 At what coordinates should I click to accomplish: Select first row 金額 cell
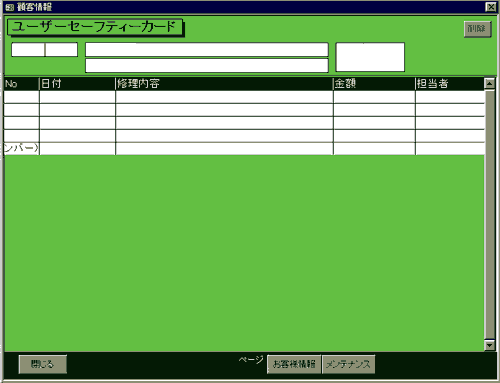tap(374, 97)
